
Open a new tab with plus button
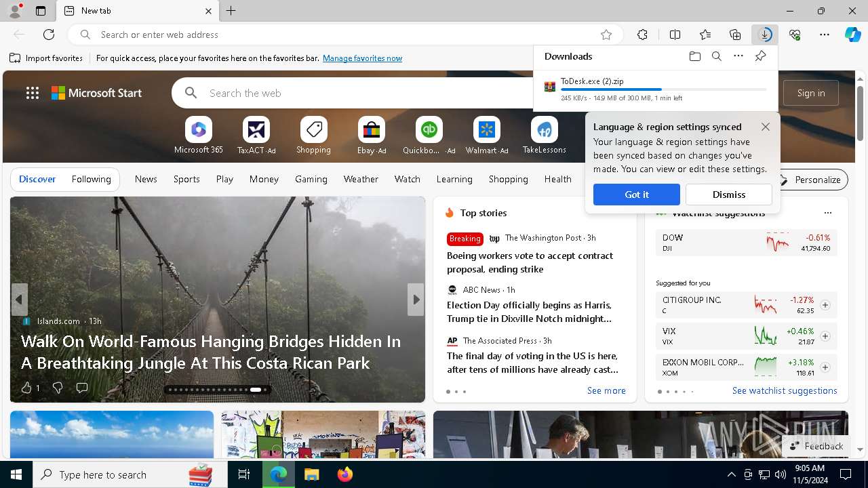point(231,11)
